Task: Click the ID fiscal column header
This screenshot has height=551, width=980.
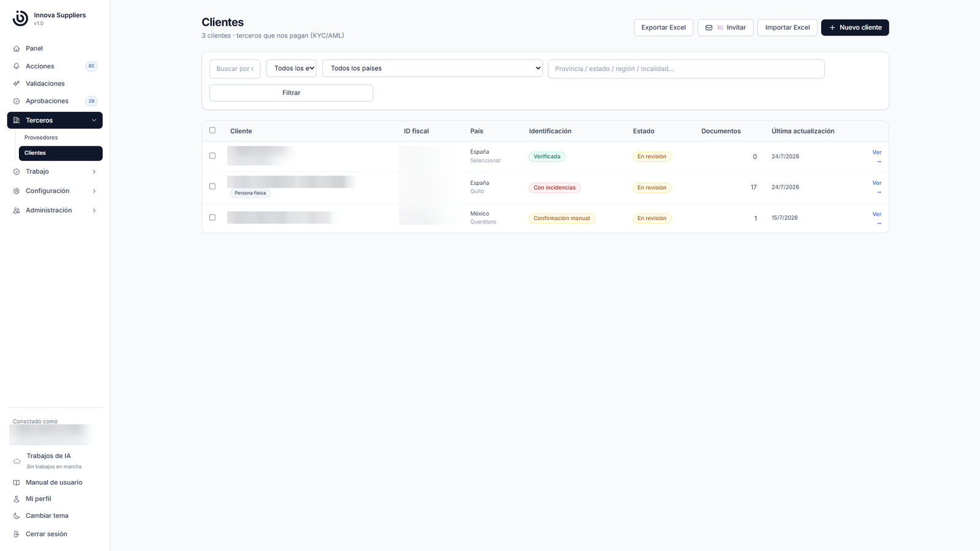Action: pos(417,131)
